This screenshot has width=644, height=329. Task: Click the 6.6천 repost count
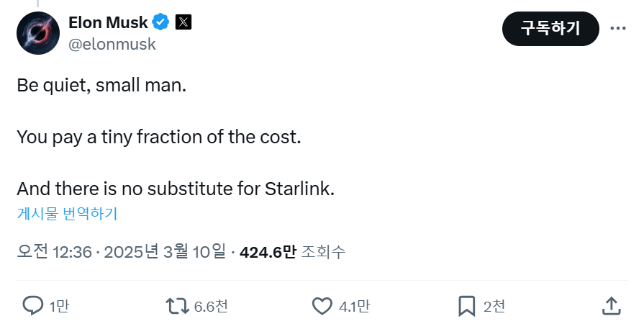pyautogui.click(x=211, y=307)
